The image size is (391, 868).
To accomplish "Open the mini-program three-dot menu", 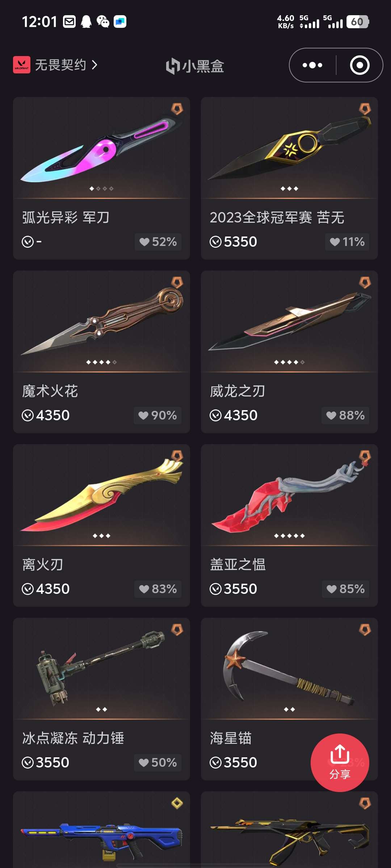I will coord(312,65).
